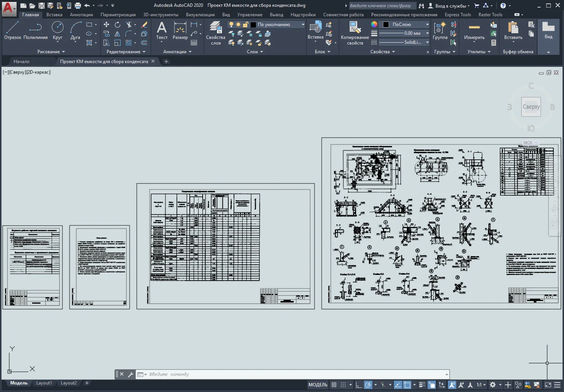Click the object color wheel icon

(x=374, y=24)
